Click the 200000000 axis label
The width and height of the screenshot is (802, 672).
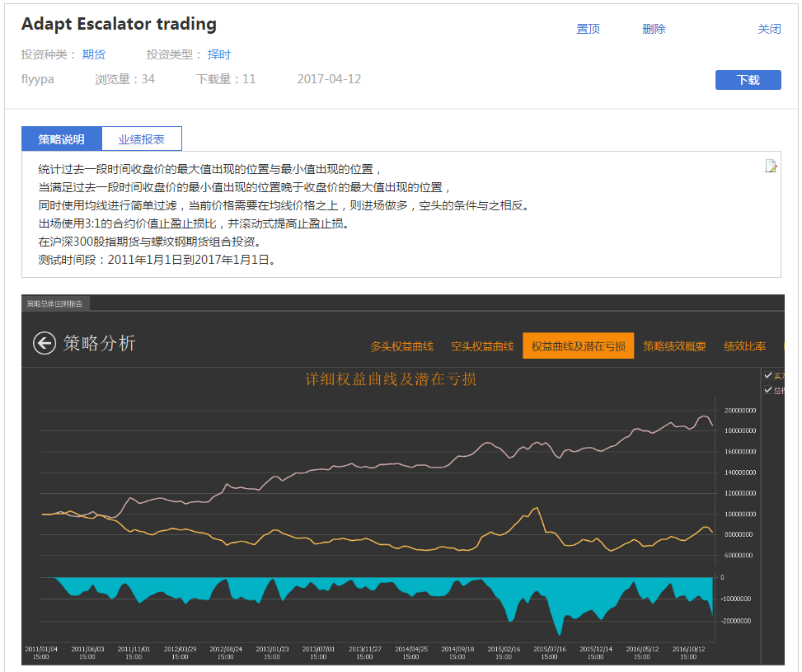click(740, 411)
